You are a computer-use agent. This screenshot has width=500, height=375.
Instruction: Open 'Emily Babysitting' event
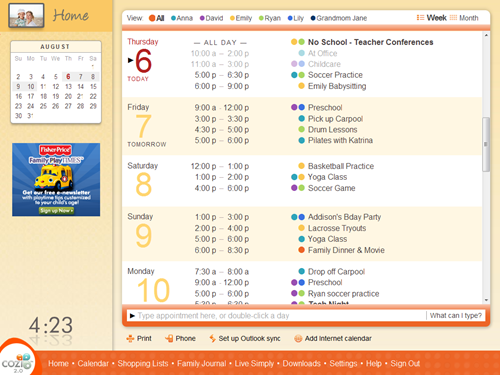tap(337, 86)
